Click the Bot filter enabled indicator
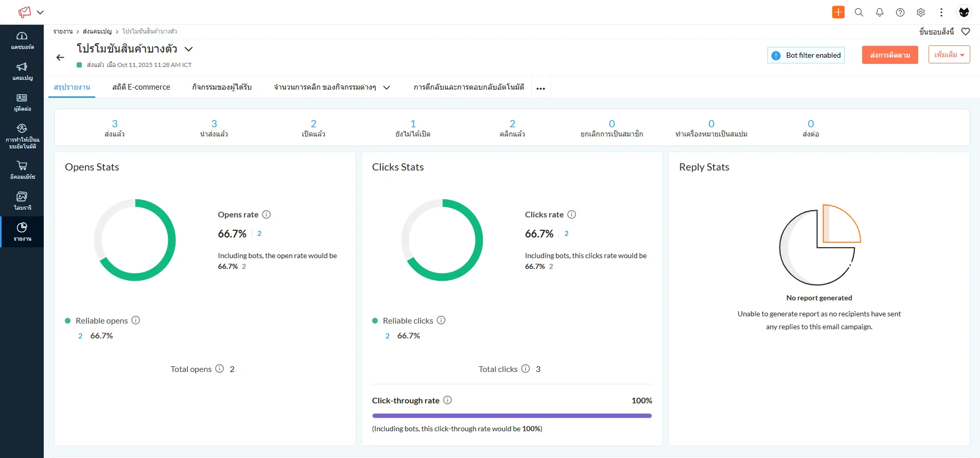The image size is (980, 458). (x=806, y=55)
